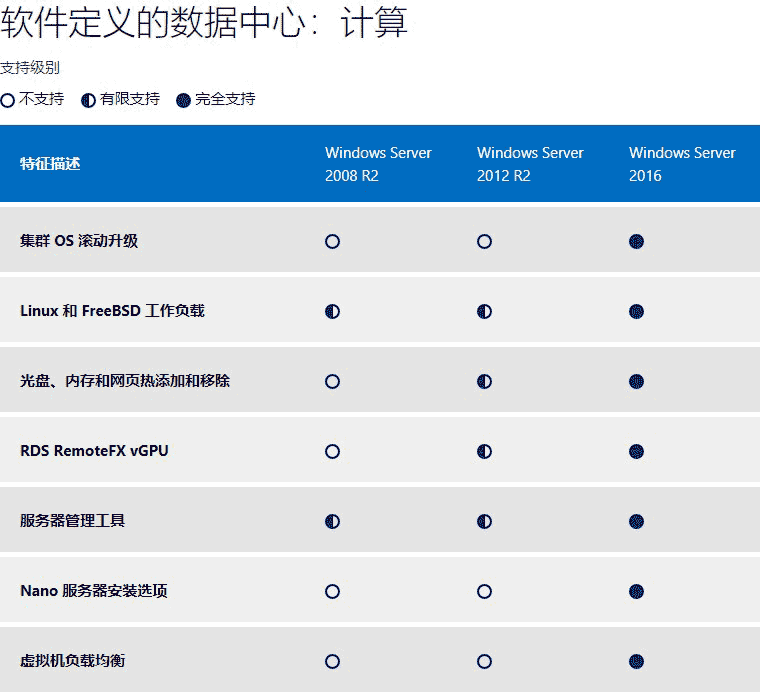Select the 集群 OS 滚动升级 feature label
This screenshot has height=692, width=760.
(79, 241)
